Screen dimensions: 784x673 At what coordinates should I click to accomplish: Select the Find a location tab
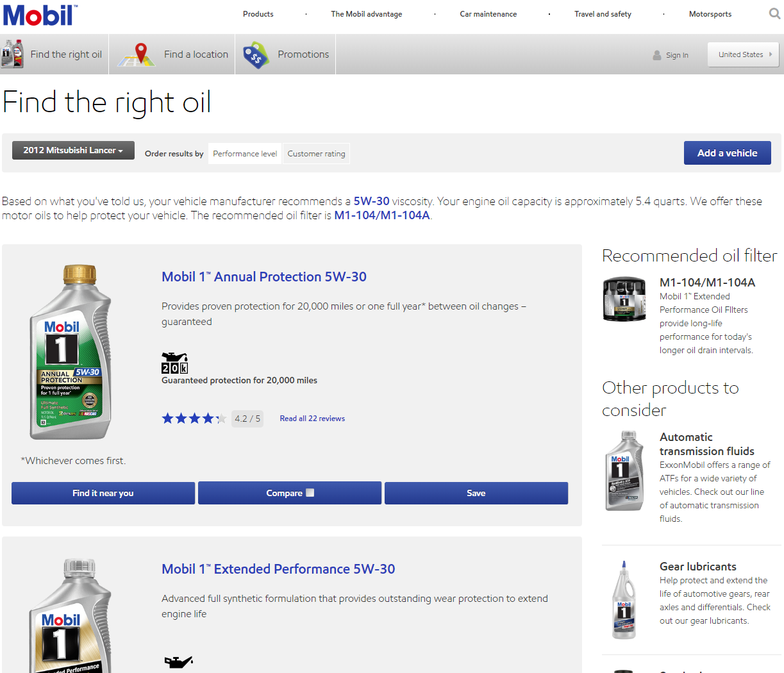pyautogui.click(x=172, y=54)
